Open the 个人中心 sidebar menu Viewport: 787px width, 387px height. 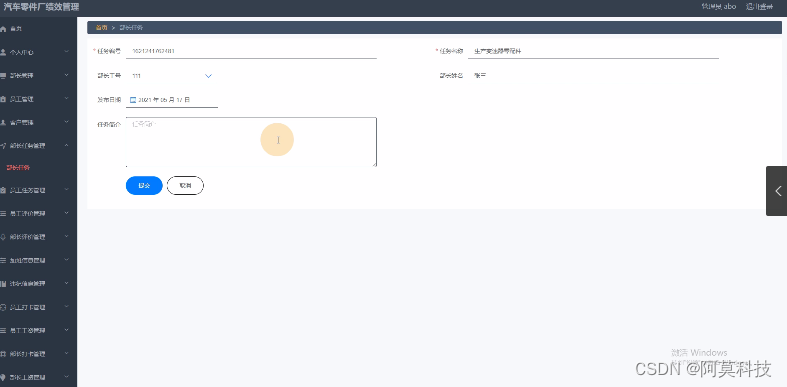point(39,52)
